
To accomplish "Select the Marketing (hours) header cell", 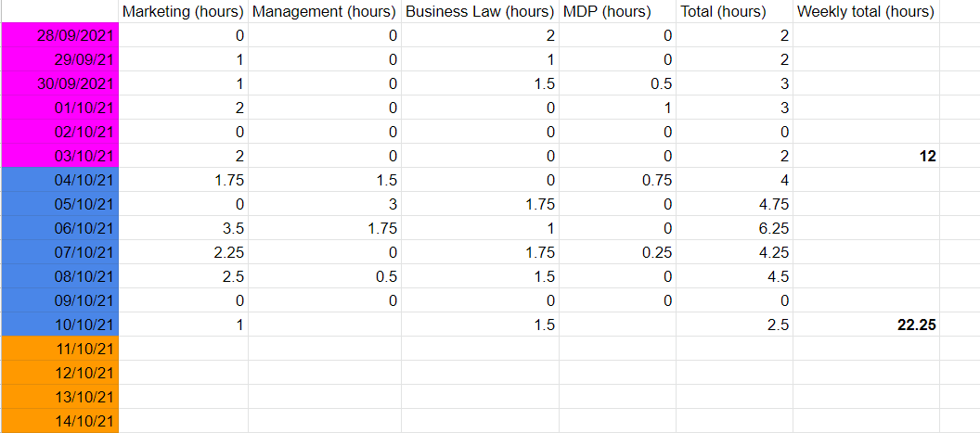I will coord(183,11).
